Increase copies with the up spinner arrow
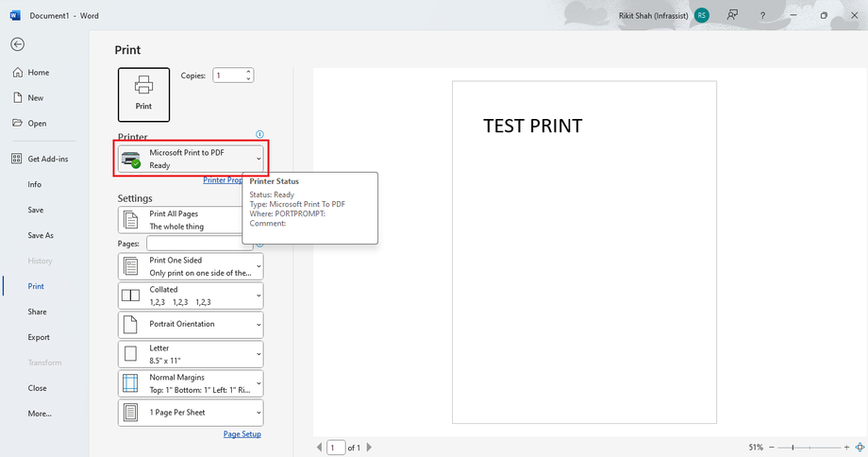This screenshot has height=457, width=868. (248, 72)
